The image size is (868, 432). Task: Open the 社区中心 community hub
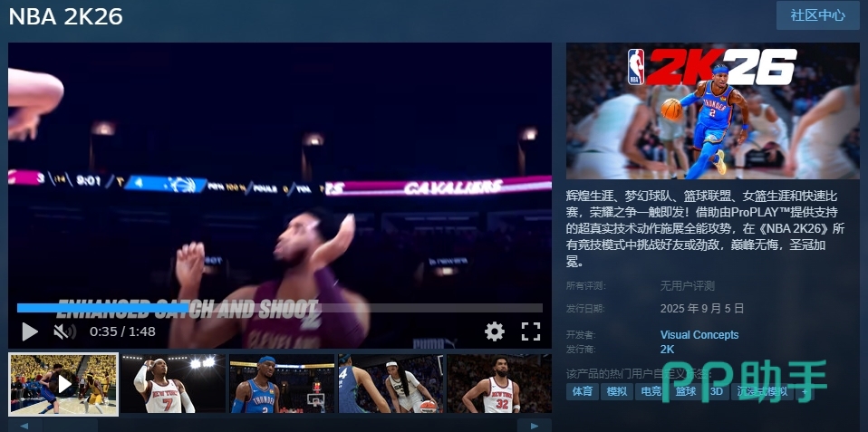coord(817,15)
